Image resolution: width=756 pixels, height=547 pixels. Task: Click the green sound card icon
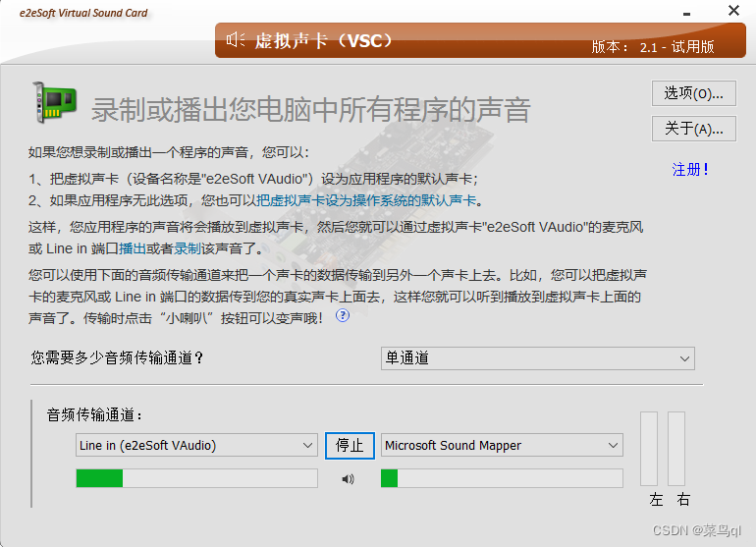click(54, 102)
